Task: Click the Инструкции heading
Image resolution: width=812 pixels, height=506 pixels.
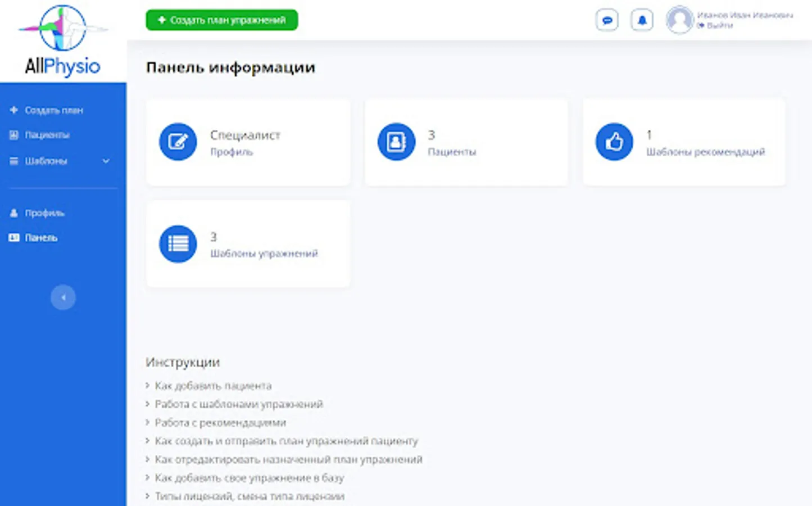Action: [x=183, y=362]
